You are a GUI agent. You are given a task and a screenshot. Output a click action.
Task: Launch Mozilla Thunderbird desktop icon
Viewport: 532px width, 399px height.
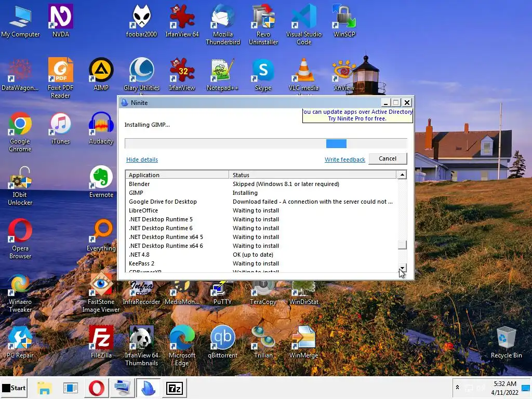tap(222, 24)
